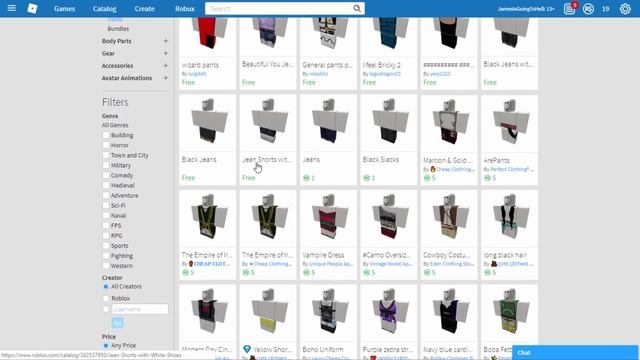The width and height of the screenshot is (640, 360).
Task: Open the wizard pants item link
Action: click(x=200, y=65)
